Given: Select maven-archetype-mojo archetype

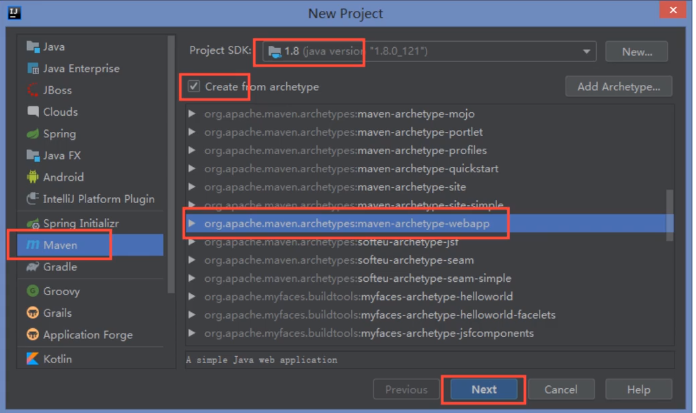Looking at the screenshot, I should pos(430,114).
